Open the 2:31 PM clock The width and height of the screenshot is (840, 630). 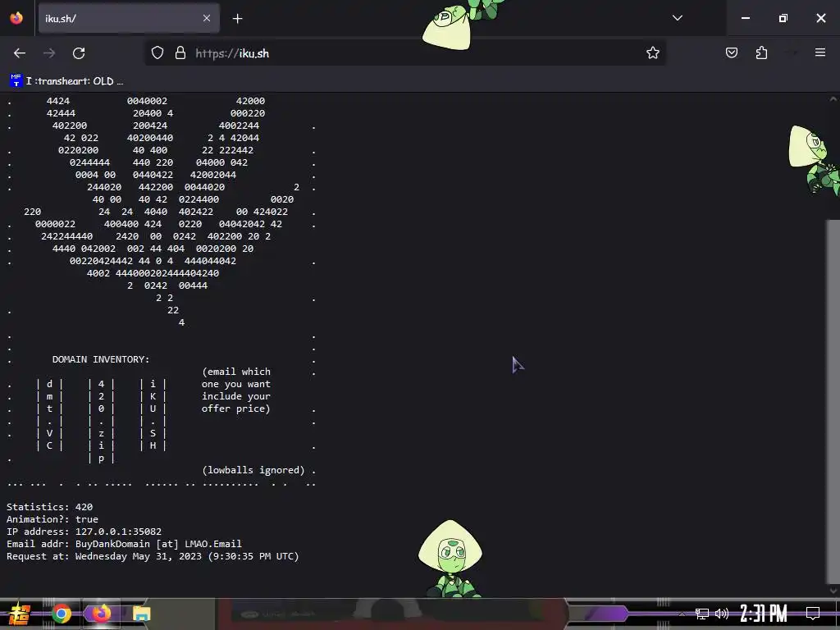pyautogui.click(x=764, y=614)
